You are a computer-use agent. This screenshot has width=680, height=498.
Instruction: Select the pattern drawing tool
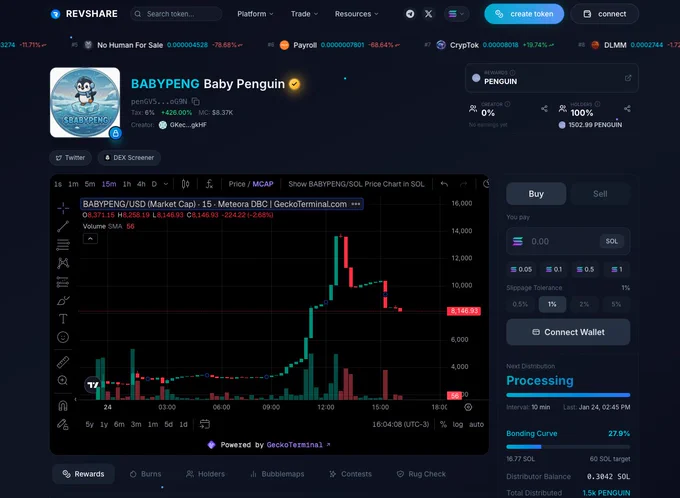point(63,263)
